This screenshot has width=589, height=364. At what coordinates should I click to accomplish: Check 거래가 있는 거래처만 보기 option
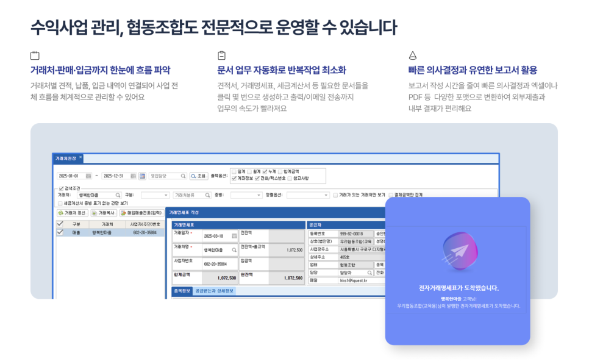tap(335, 195)
